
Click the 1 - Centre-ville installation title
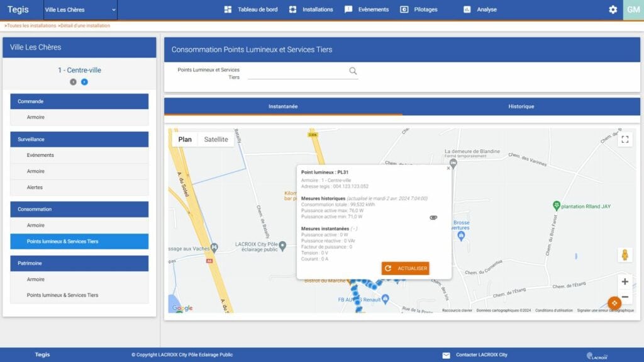point(79,71)
